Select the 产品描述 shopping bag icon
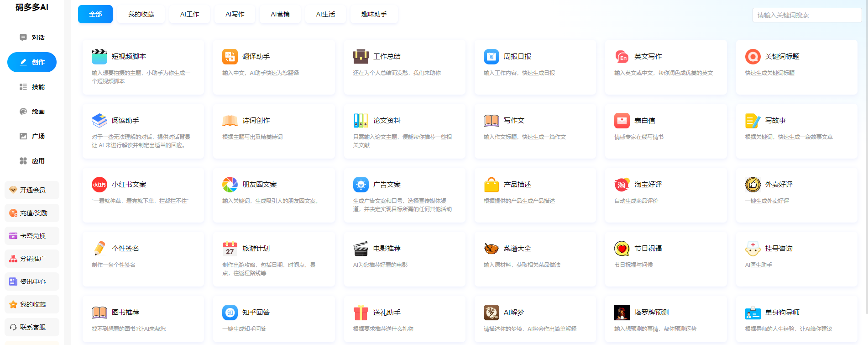 click(x=492, y=185)
